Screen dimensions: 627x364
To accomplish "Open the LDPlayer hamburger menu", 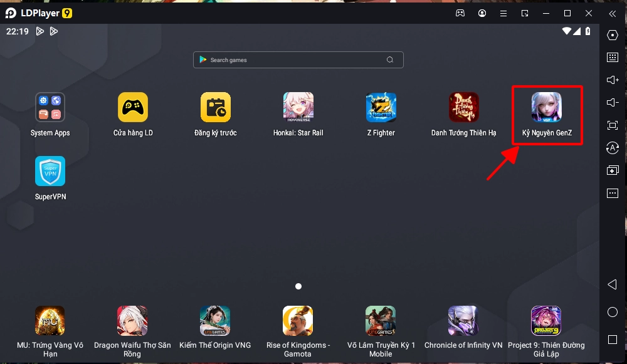I will pos(503,14).
